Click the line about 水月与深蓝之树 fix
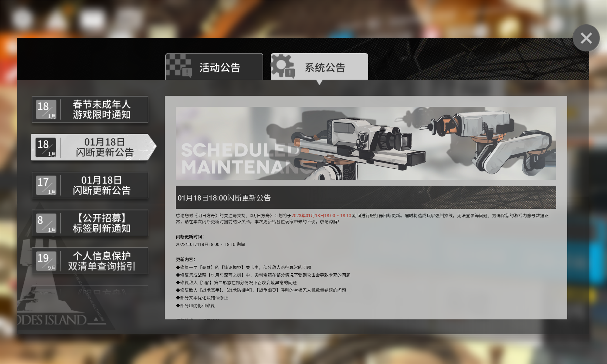607x364 pixels. point(263,275)
